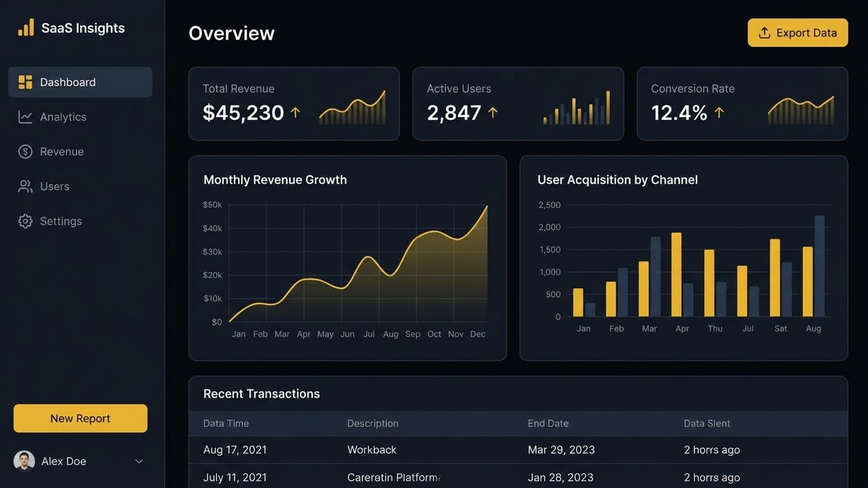868x488 pixels.
Task: Navigate to the Users section
Action: (55, 186)
